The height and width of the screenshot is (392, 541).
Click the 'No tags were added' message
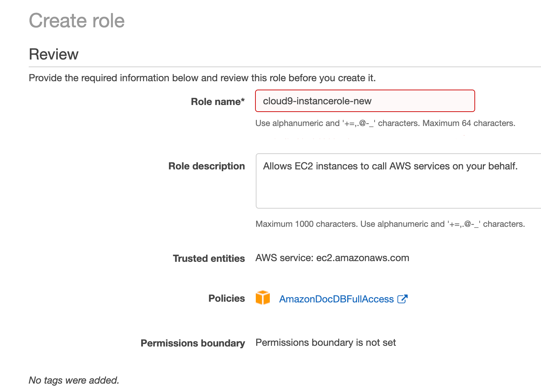(74, 380)
